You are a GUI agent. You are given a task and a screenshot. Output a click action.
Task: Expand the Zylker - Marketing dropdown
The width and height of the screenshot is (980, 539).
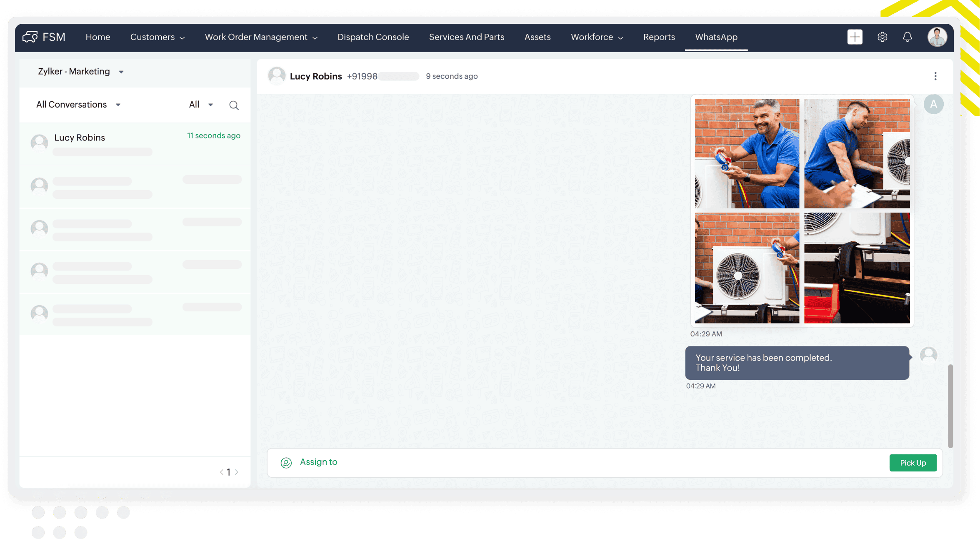[x=121, y=72]
